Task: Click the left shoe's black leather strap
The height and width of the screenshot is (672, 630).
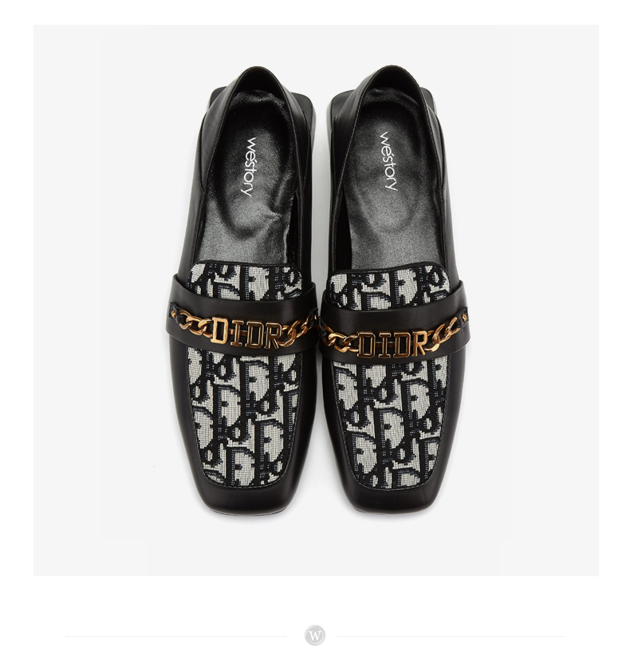Action: [242, 317]
